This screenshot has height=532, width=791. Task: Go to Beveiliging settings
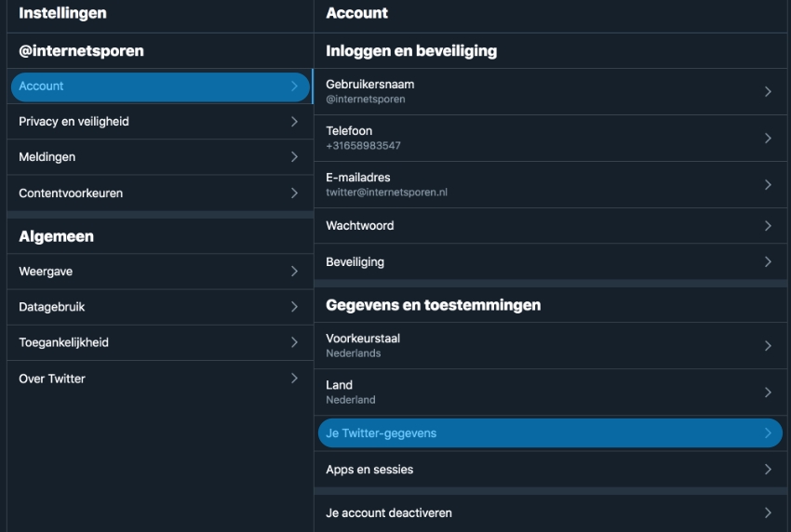[x=549, y=262]
